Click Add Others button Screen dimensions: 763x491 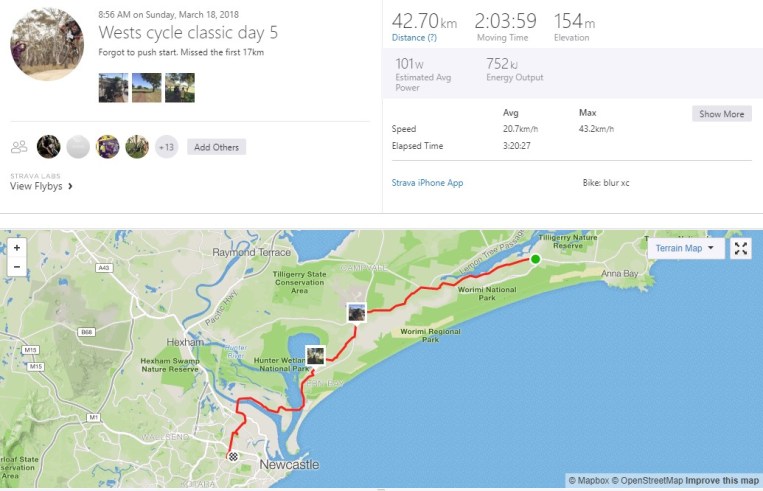point(216,147)
